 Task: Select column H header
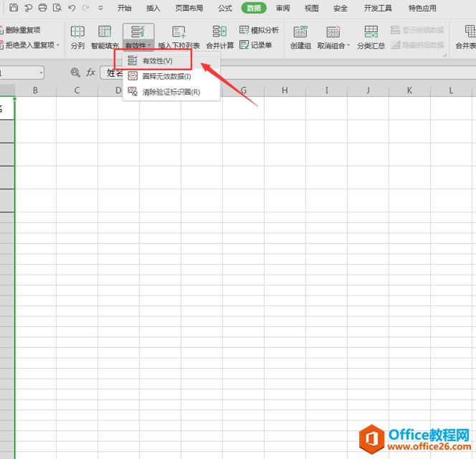pos(285,90)
